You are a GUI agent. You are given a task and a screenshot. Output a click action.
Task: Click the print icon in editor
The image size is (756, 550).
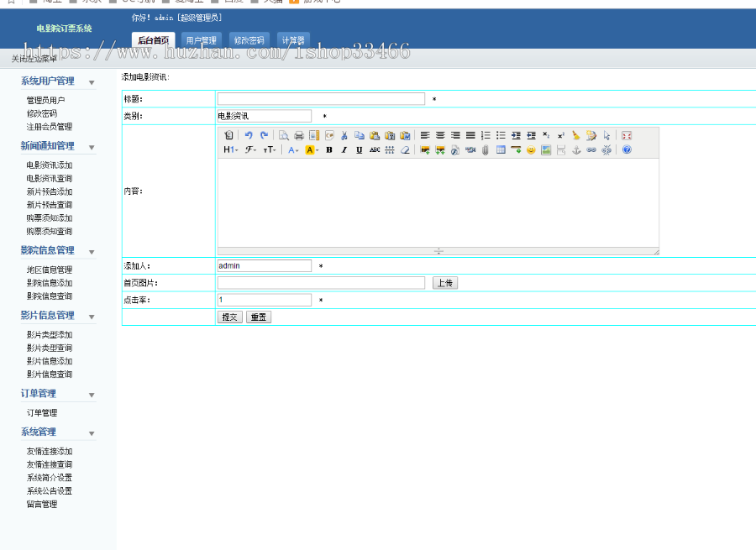tap(298, 135)
